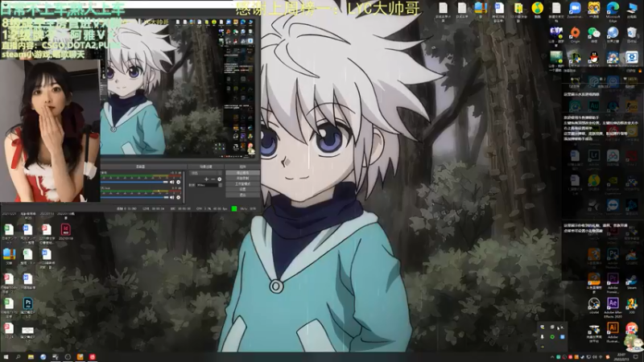Add a transition with the plus button

pyautogui.click(x=207, y=179)
